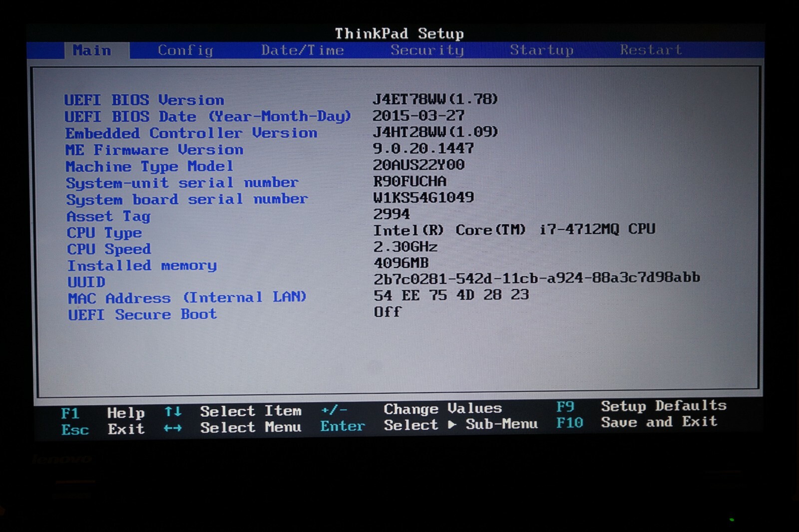
Task: Click ME firmware value 9.0.20.1447
Action: (423, 148)
